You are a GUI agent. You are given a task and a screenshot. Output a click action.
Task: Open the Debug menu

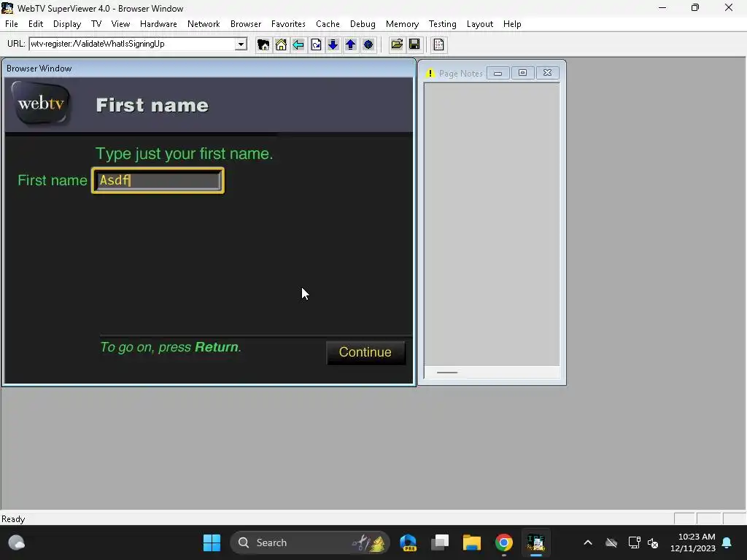363,24
